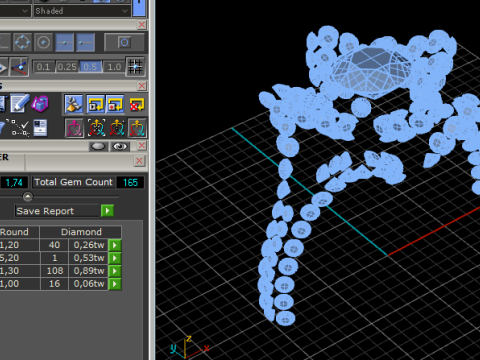Screen dimensions: 480x360
Task: Click the highlighted gumball icon at row end
Action: point(137,128)
